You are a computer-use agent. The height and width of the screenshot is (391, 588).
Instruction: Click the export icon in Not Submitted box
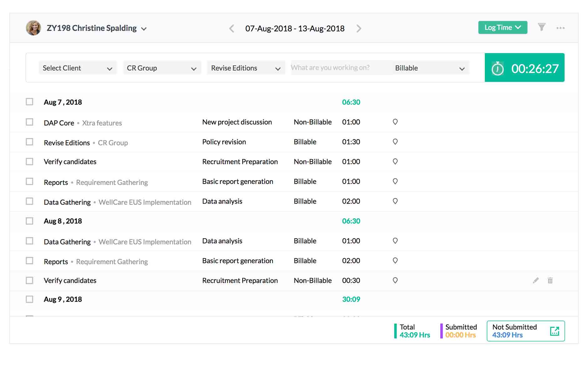point(555,330)
